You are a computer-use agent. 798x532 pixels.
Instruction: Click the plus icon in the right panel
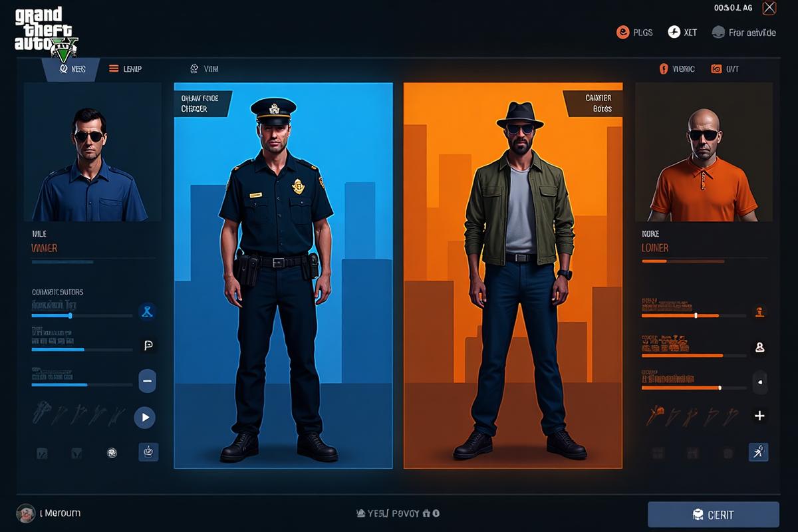point(759,415)
